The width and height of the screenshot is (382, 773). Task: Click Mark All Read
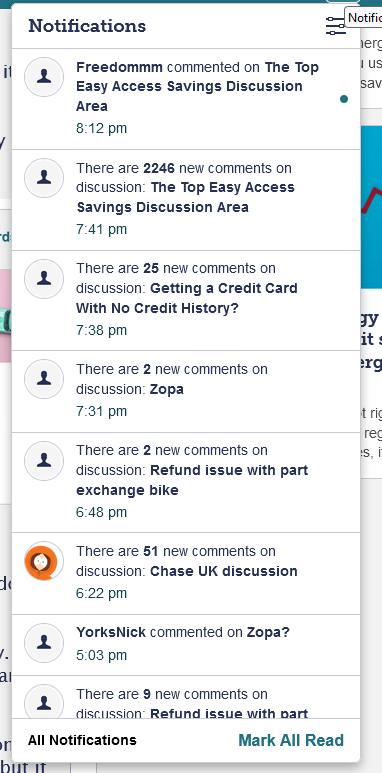coord(291,740)
